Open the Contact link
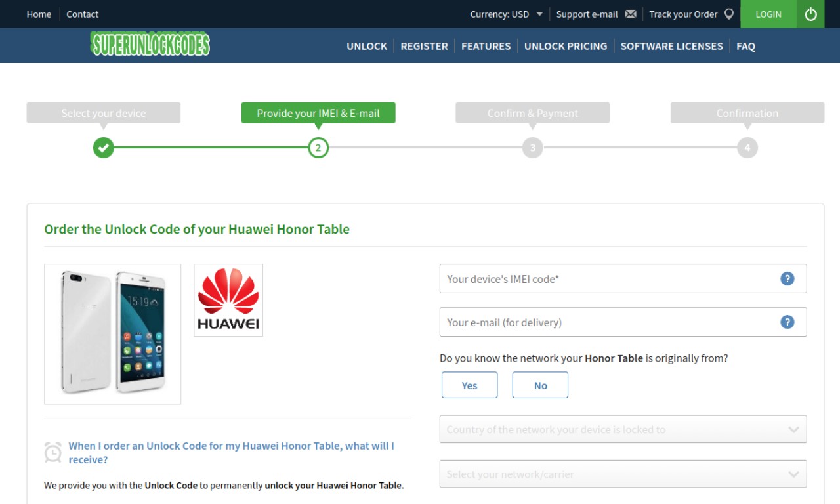The height and width of the screenshot is (504, 840). [82, 14]
